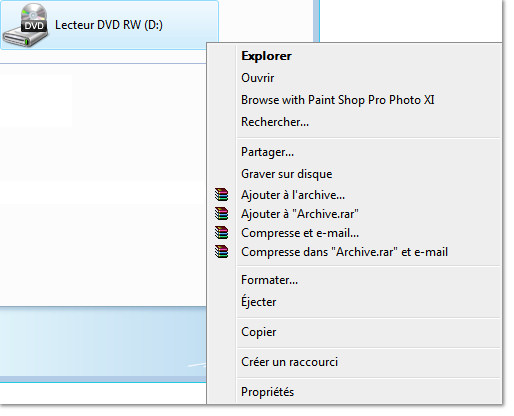Choose Formater... from the context menu
The image size is (514, 416).
(269, 280)
